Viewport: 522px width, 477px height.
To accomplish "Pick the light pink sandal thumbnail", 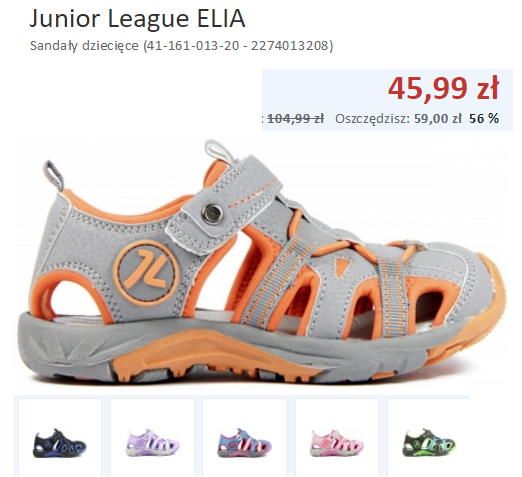I will click(x=337, y=443).
